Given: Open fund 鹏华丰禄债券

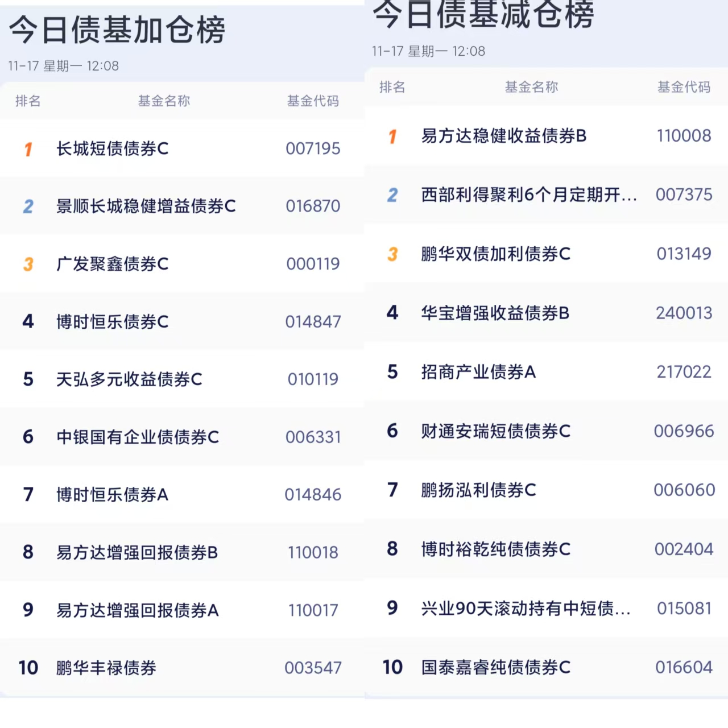Looking at the screenshot, I should [x=106, y=668].
